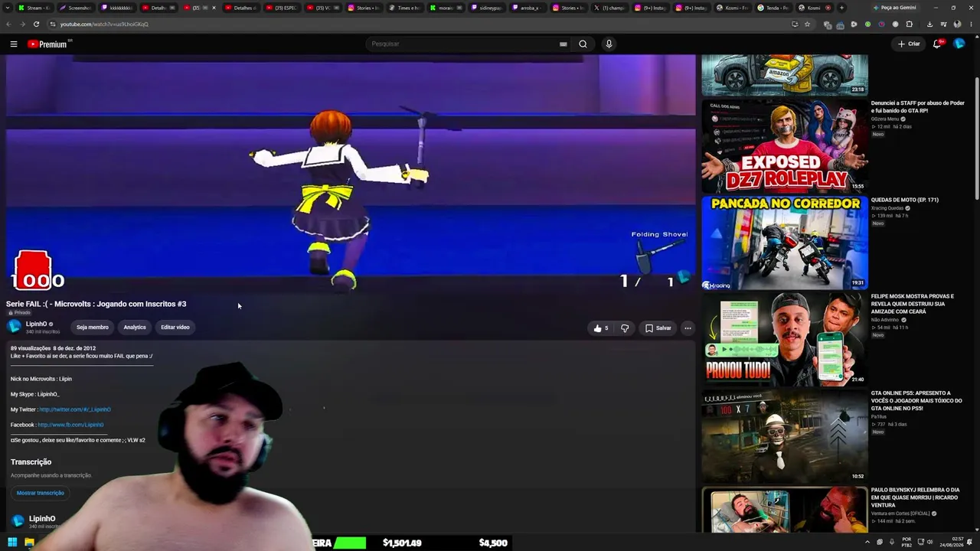Screen dimensions: 980x551
Task: Open title 'QUEDAS DE MOTO (EP. 171)'
Action: (x=904, y=200)
